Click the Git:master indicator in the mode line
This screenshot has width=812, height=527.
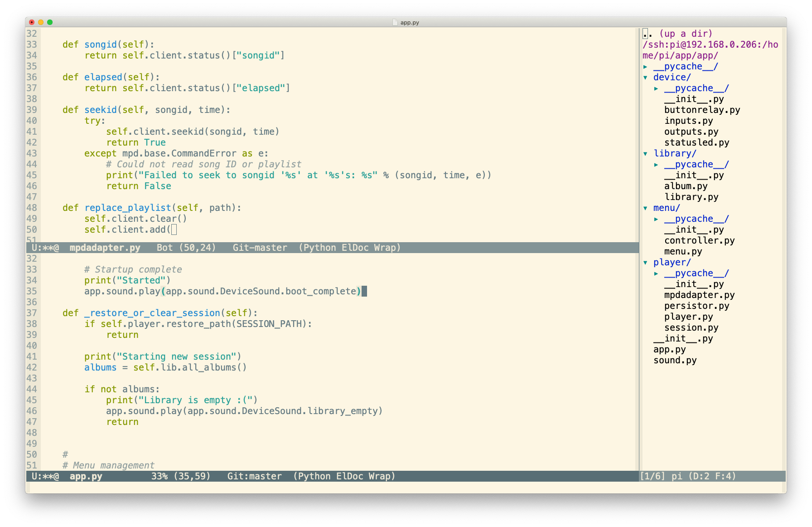point(254,476)
